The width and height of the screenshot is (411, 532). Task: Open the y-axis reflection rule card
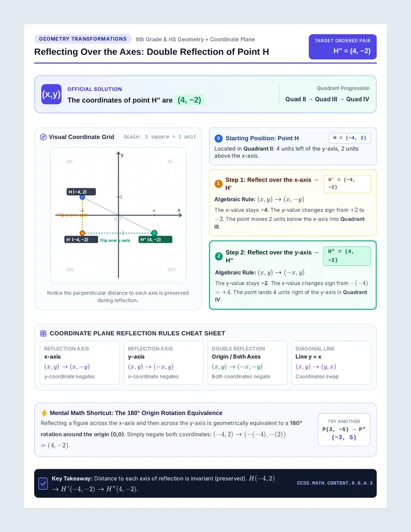(164, 362)
